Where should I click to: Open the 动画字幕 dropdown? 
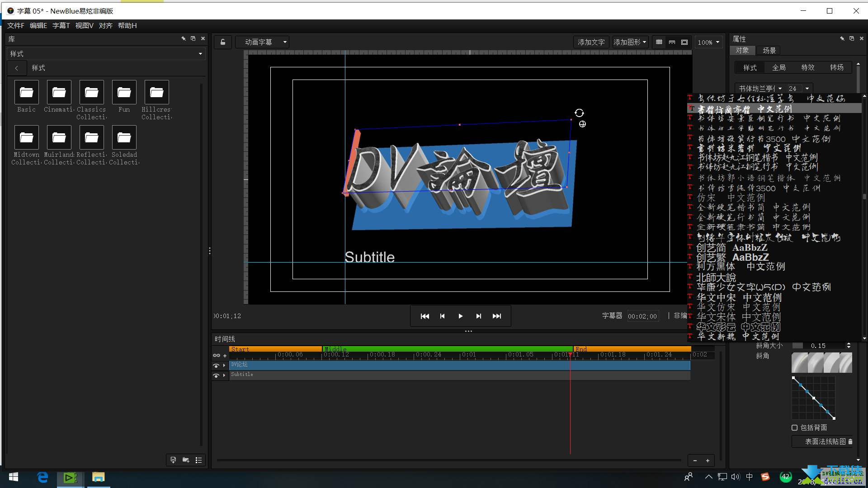coord(262,42)
